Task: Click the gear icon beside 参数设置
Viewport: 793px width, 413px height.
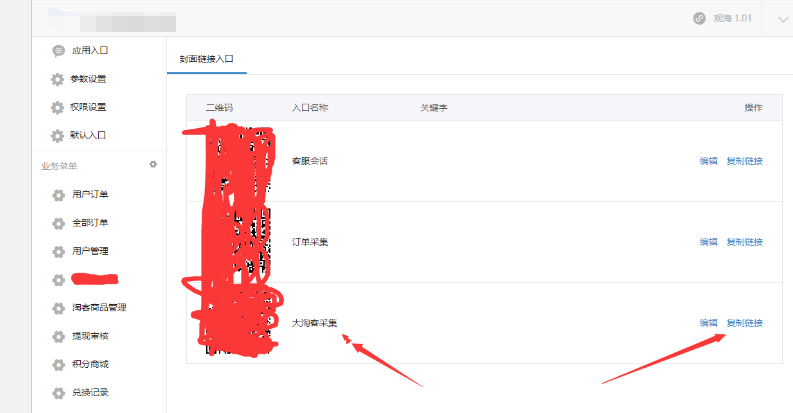Action: [58, 79]
